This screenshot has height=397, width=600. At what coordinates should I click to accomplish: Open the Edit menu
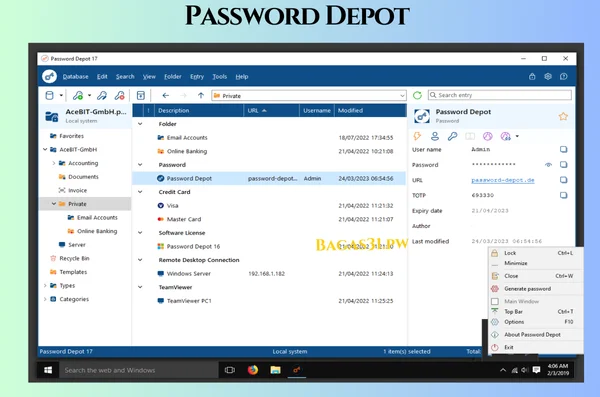click(102, 77)
